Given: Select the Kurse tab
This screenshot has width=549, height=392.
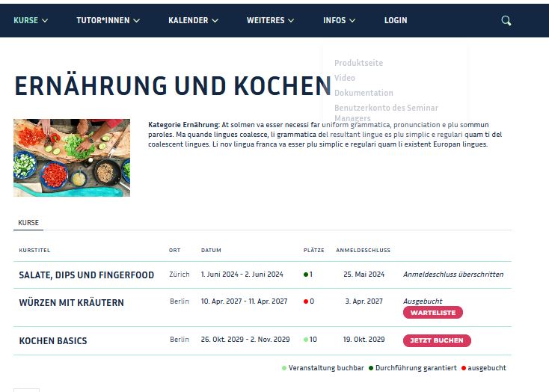Looking at the screenshot, I should (28, 223).
